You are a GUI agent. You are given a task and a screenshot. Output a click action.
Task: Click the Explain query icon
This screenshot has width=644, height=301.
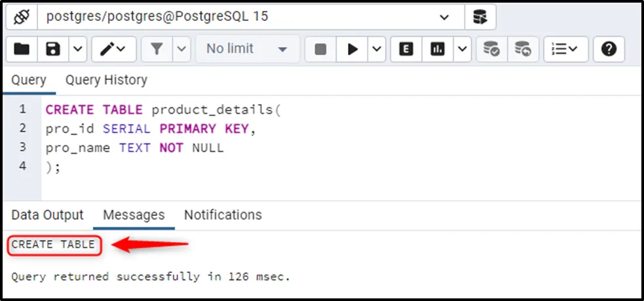coord(406,48)
